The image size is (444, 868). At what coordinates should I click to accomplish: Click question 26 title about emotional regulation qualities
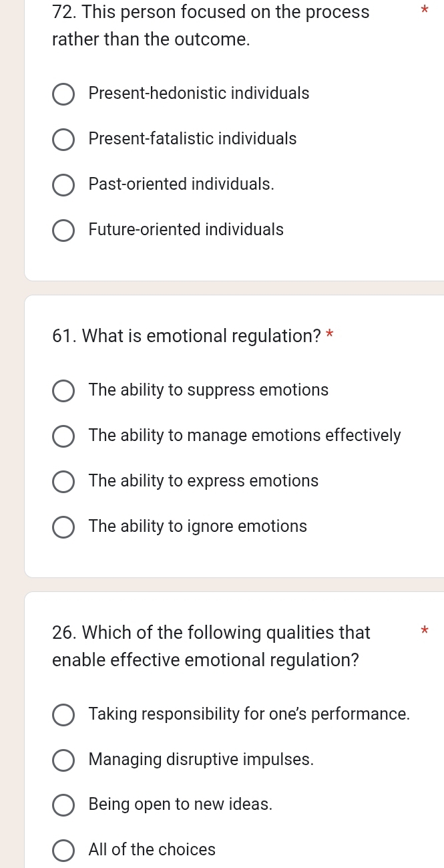210,646
